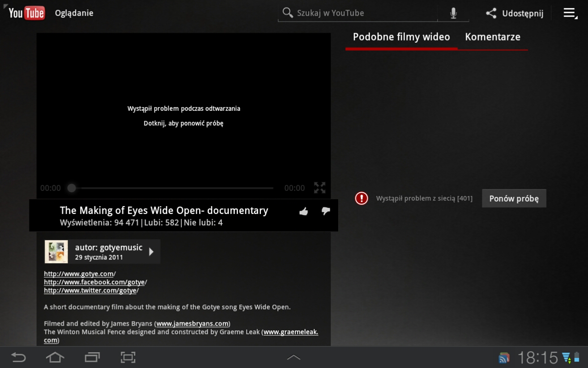Open the gotyemusic channel avatar
This screenshot has height=368, width=588.
coord(56,252)
